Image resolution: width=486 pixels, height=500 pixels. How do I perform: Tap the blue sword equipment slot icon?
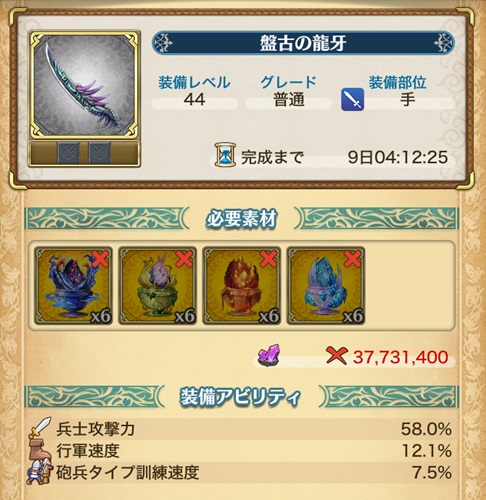(x=352, y=99)
